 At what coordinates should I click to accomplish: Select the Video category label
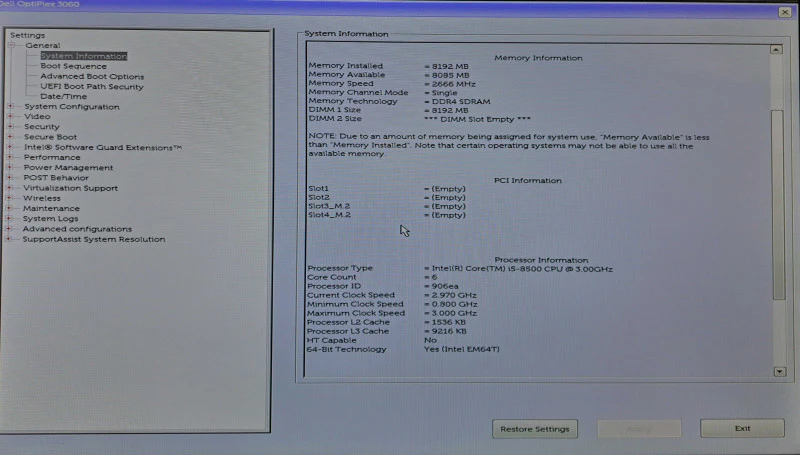pyautogui.click(x=37, y=116)
